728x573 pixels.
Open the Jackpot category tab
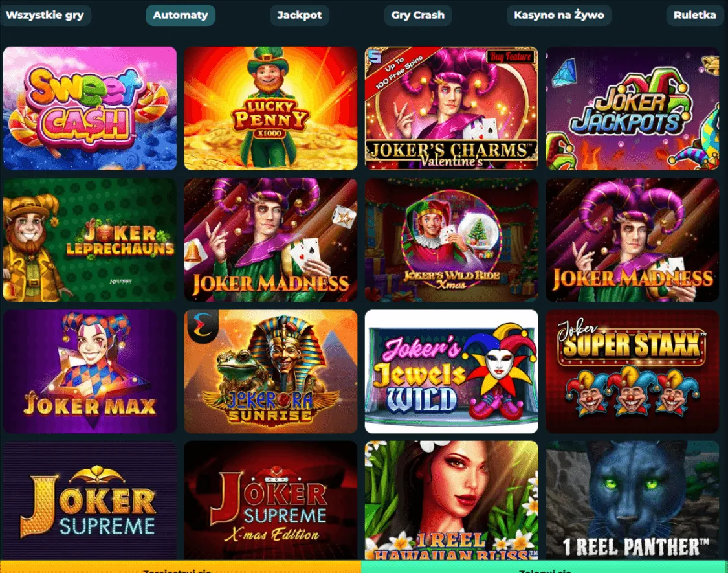click(x=300, y=15)
